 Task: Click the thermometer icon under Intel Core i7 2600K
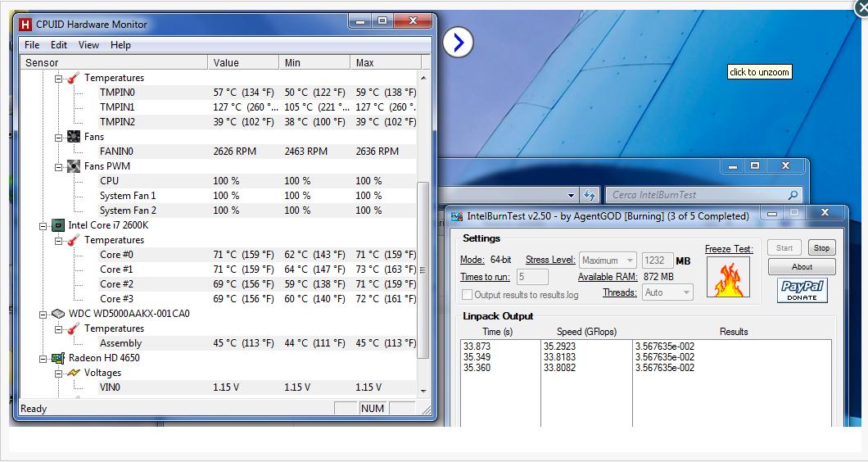[x=74, y=240]
